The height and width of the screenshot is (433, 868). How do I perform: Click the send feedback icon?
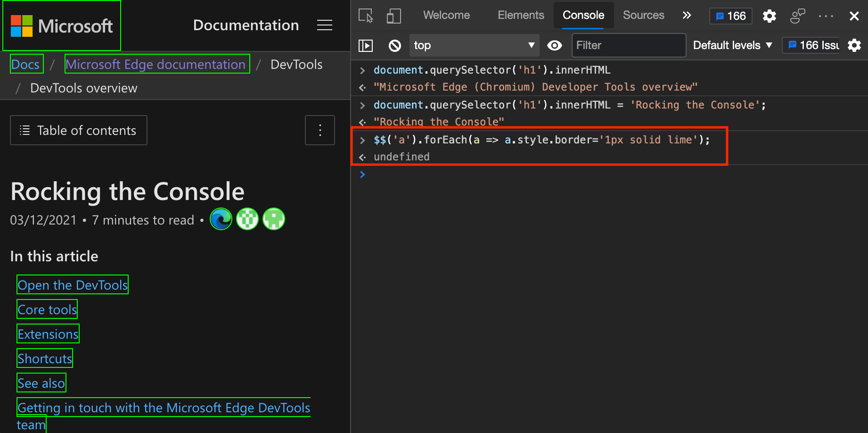[797, 16]
